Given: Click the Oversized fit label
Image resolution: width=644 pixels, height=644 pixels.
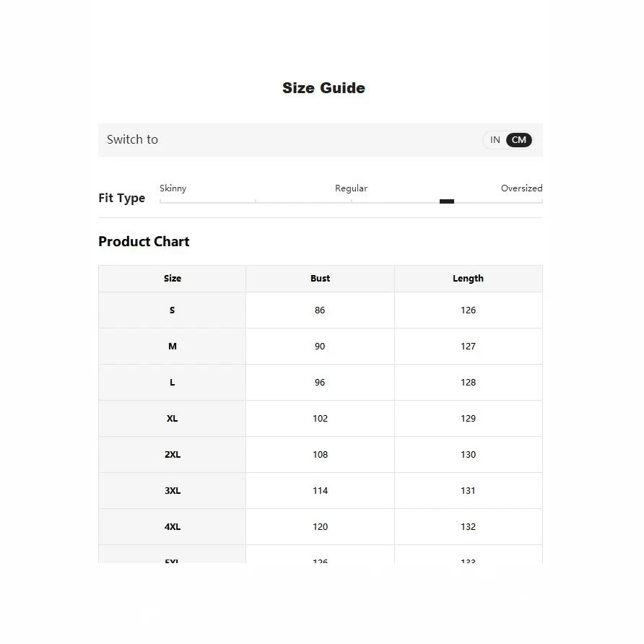Looking at the screenshot, I should (x=521, y=188).
